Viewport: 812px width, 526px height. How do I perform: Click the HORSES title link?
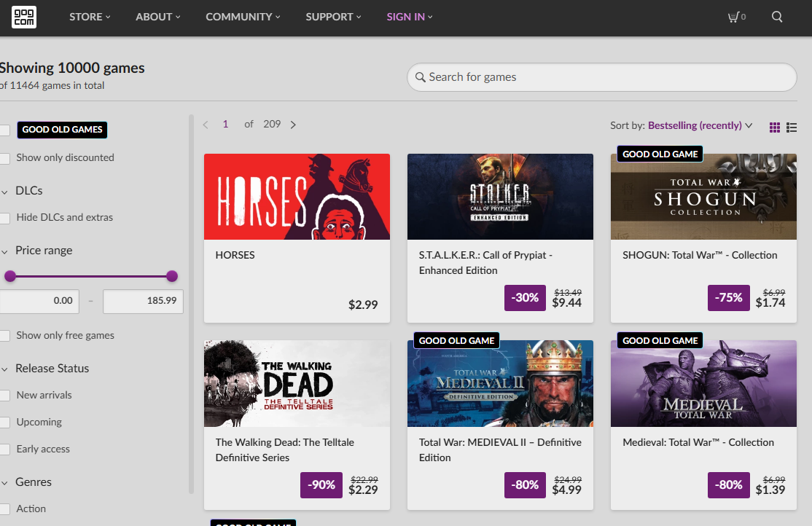coord(235,255)
